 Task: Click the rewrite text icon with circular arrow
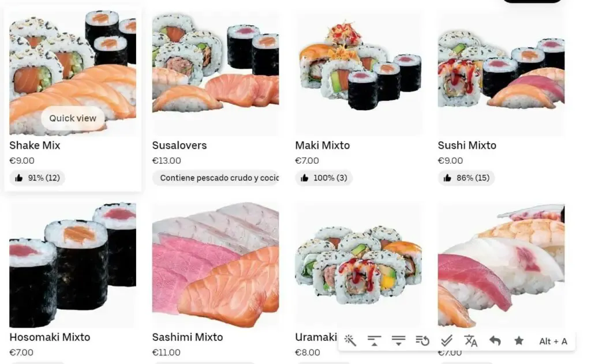click(422, 341)
